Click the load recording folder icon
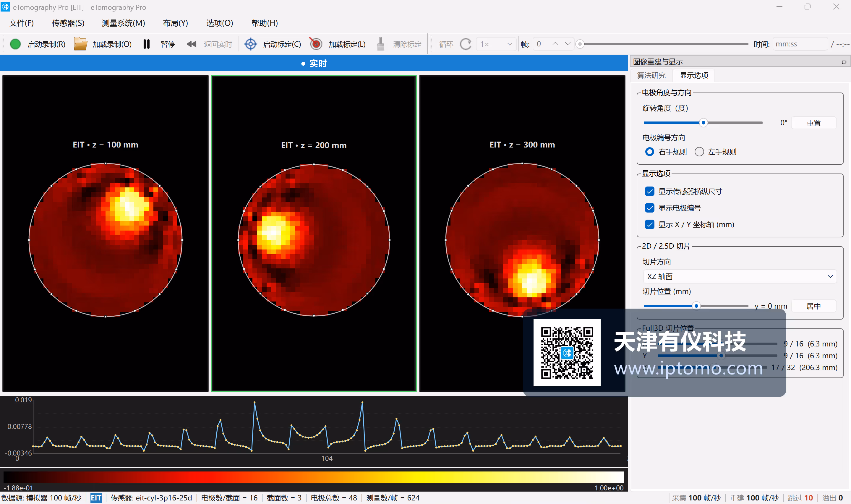Screen dimensions: 851x504 [x=80, y=44]
